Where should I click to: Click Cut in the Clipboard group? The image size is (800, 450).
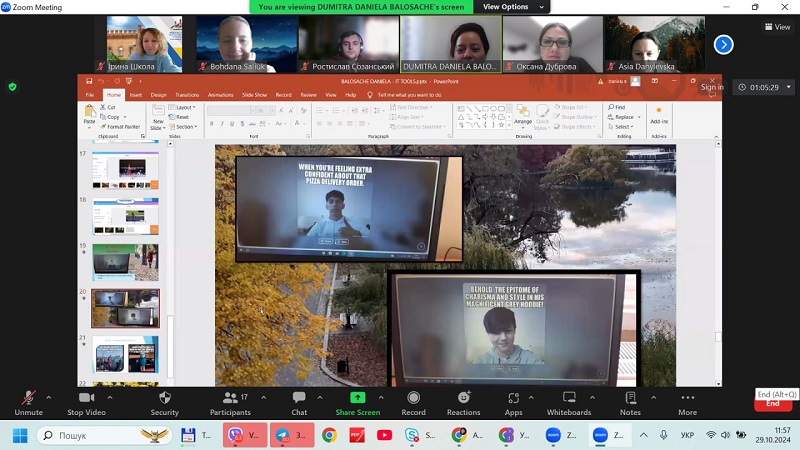coord(108,107)
